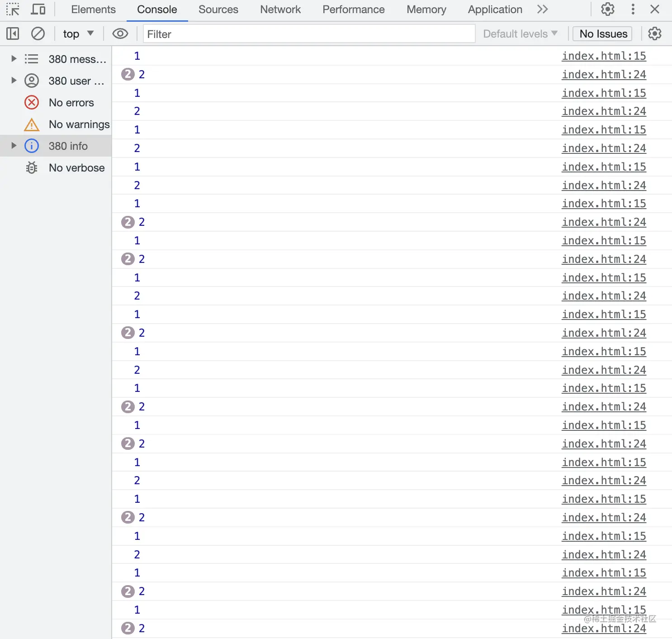The width and height of the screenshot is (672, 639).
Task: Select the No errors red icon
Action: coord(32,102)
